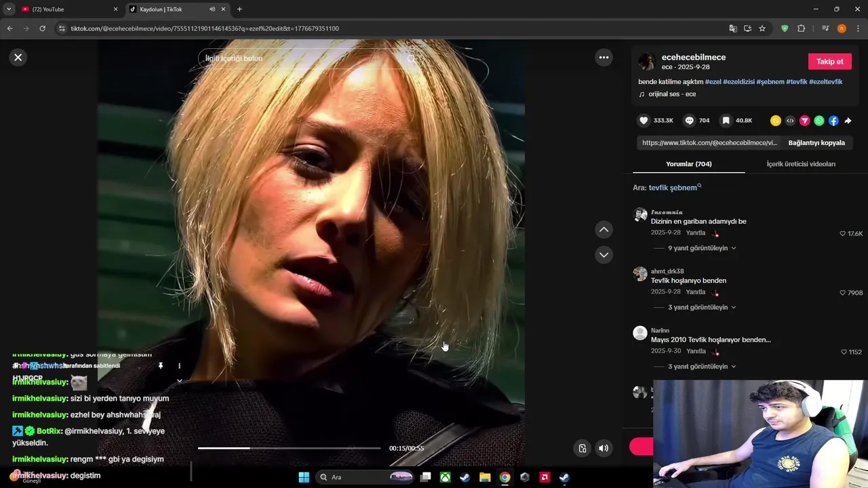Reply to ahmt_drk38's comment via Yanıtla
Image resolution: width=868 pixels, height=488 pixels.
coord(696,292)
